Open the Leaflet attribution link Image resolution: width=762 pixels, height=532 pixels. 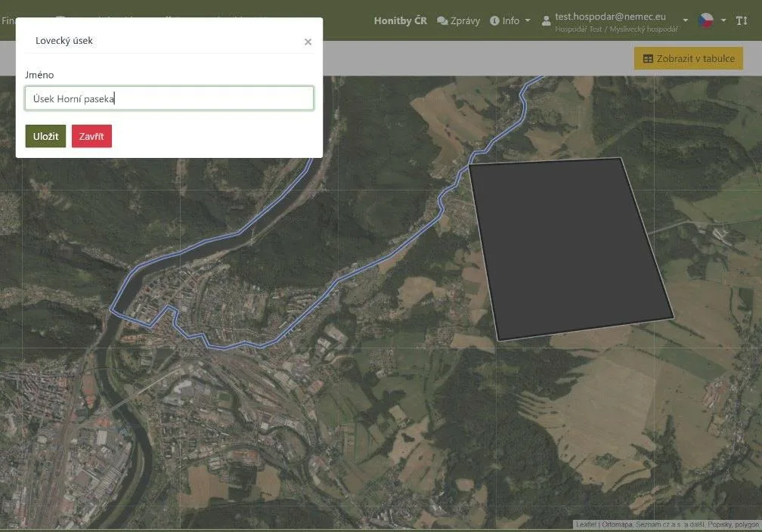coord(586,524)
